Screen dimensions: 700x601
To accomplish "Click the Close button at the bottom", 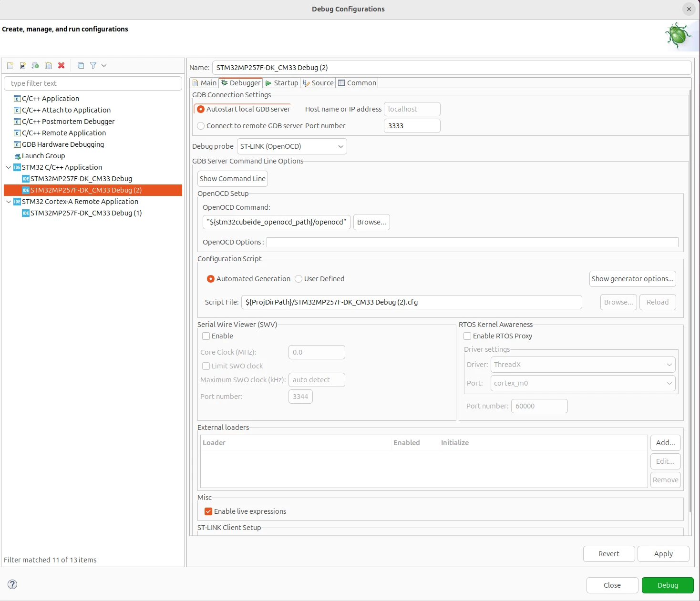I will 612,585.
